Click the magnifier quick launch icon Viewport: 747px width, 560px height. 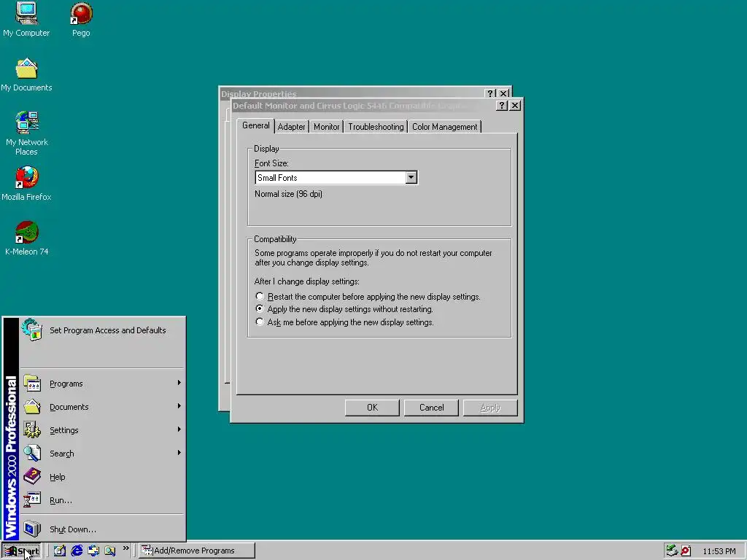coord(110,551)
